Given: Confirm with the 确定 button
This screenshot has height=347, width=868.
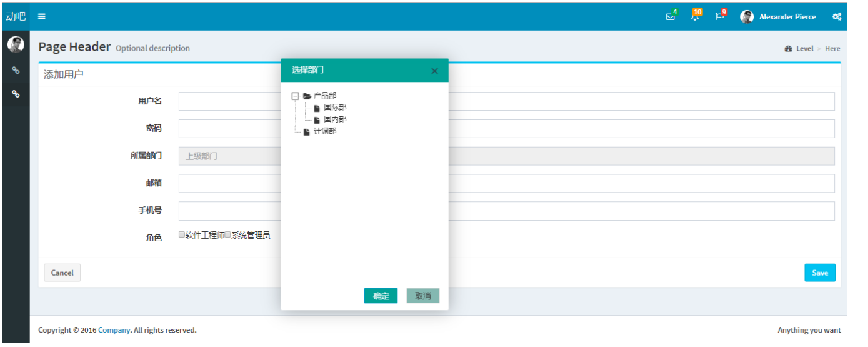Looking at the screenshot, I should (381, 296).
